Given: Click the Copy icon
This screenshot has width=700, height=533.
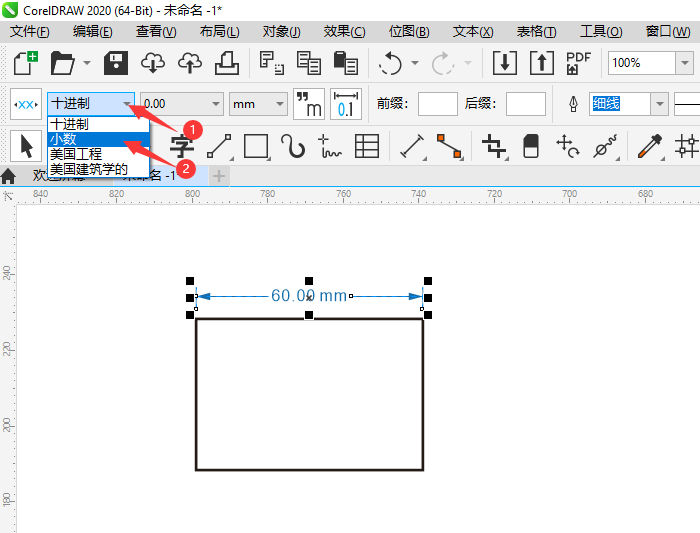Looking at the screenshot, I should [x=308, y=63].
